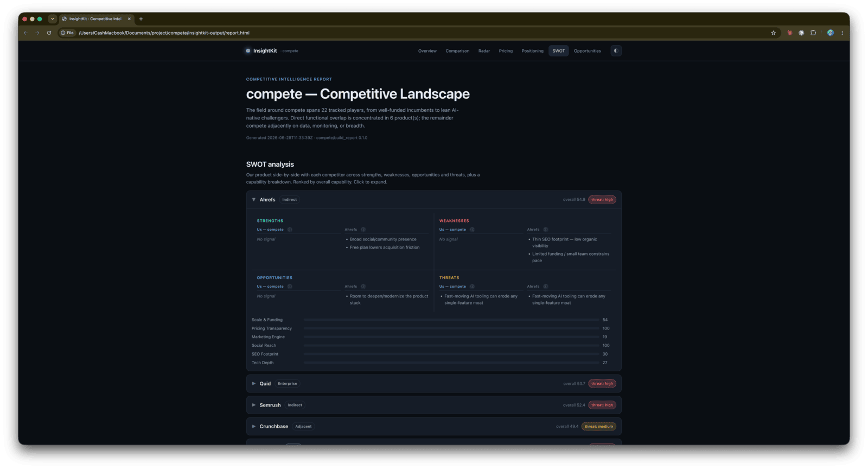
Task: Click the 'Indirect' tag next to Ahrefs
Action: (290, 200)
